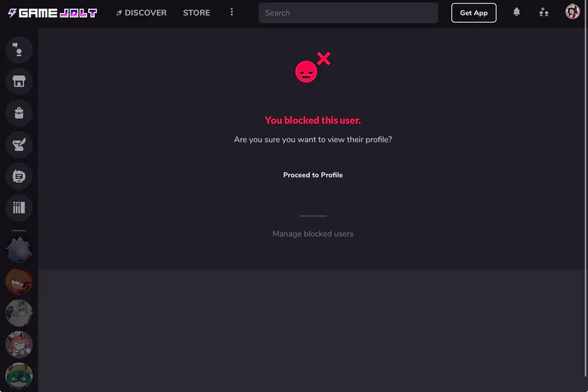588x392 pixels.
Task: Go to Game Jolt home logo
Action: [x=52, y=13]
